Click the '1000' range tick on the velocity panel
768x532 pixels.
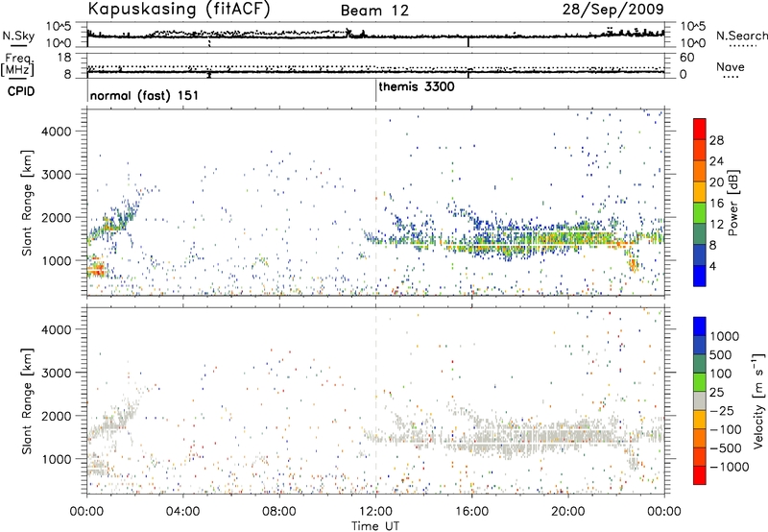tap(57, 459)
